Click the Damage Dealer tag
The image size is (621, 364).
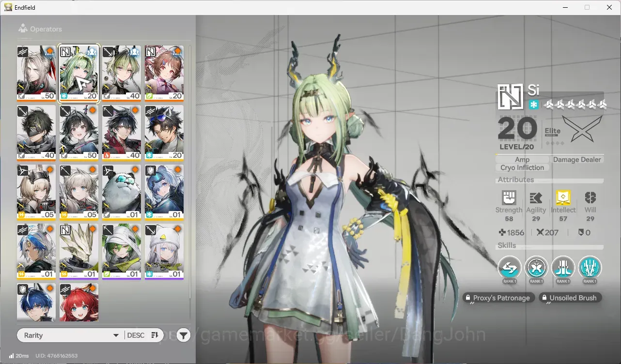coord(577,159)
